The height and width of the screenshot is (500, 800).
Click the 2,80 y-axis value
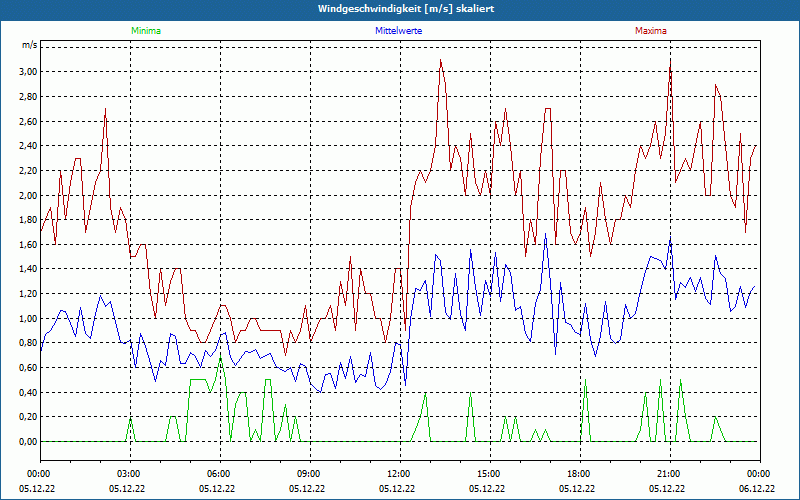pos(29,96)
